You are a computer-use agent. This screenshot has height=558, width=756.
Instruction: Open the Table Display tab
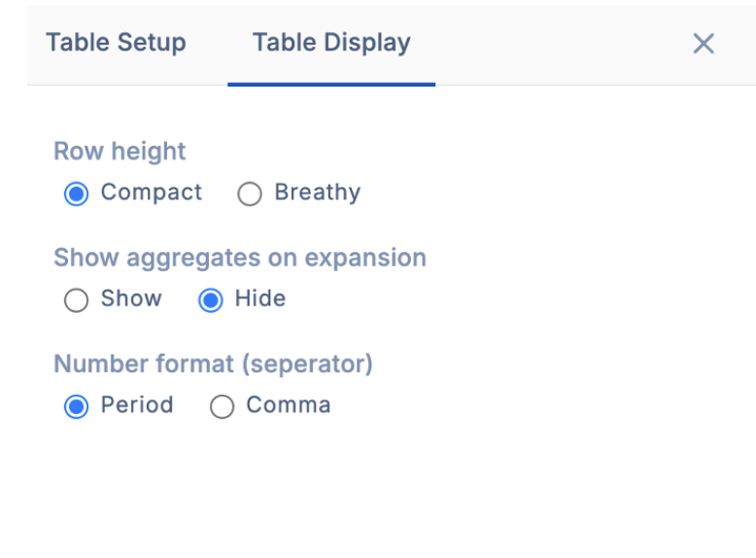pyautogui.click(x=331, y=43)
